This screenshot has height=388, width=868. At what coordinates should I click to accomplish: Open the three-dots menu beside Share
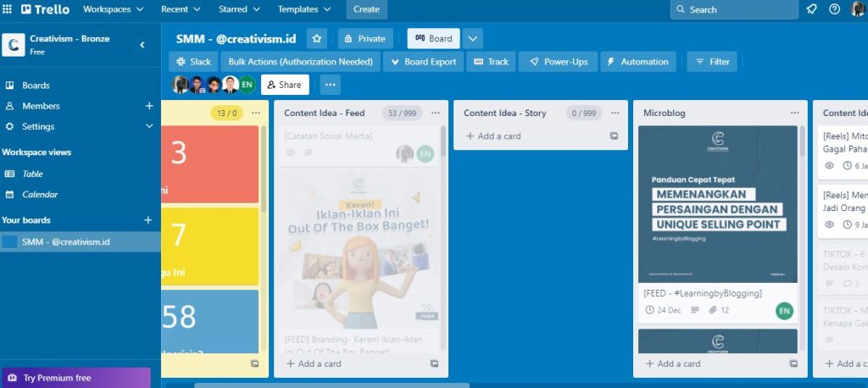[331, 85]
